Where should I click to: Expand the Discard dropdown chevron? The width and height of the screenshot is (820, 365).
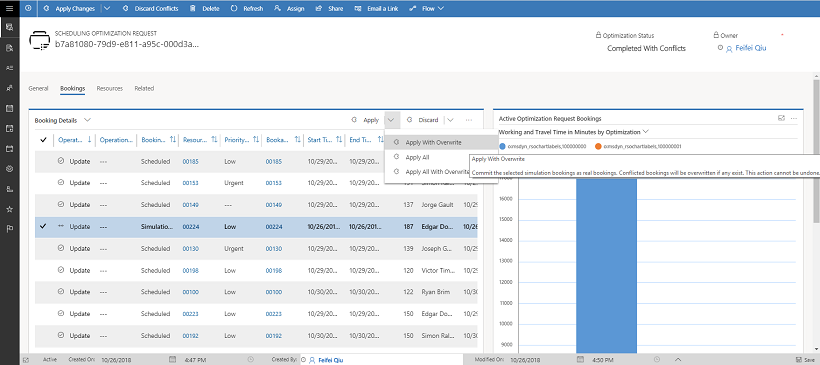coord(450,120)
